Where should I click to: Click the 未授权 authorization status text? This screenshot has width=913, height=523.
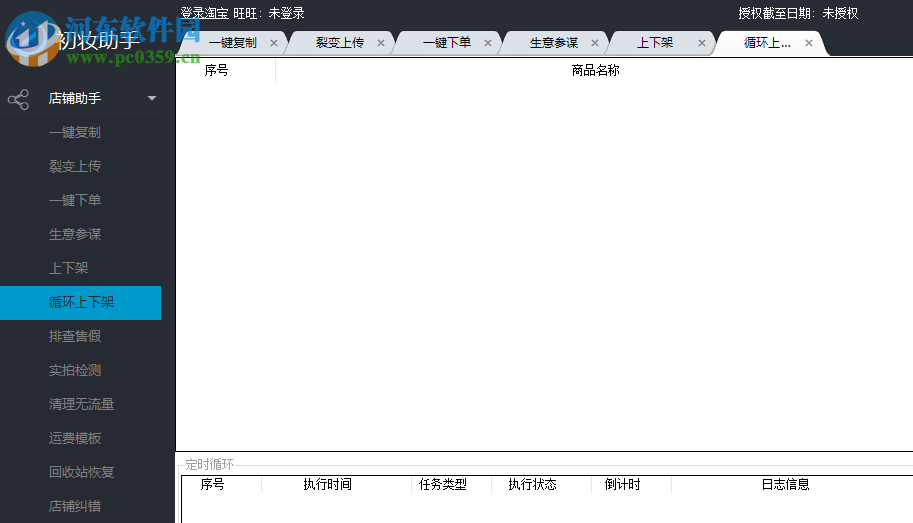tap(840, 13)
